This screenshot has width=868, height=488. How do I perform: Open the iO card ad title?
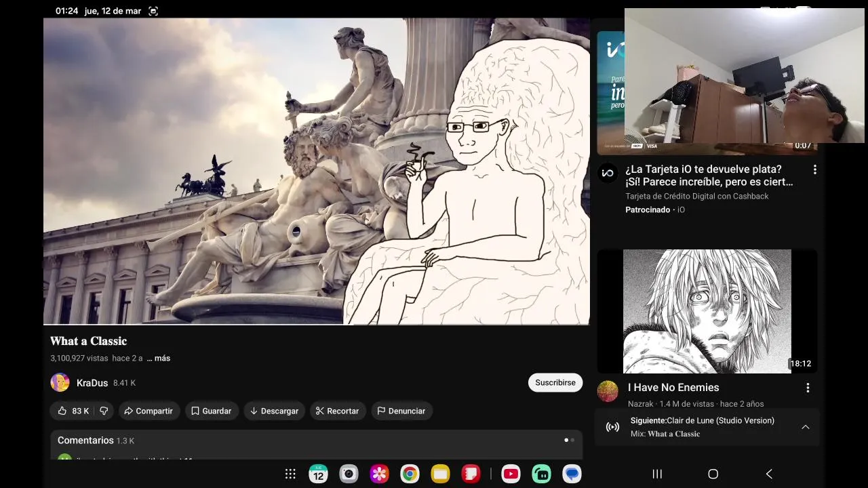click(709, 176)
